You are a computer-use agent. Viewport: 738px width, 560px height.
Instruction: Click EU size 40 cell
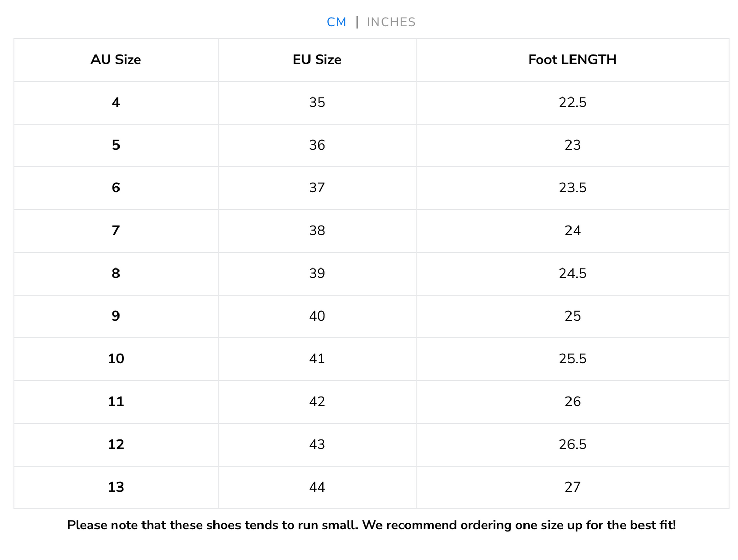(x=317, y=316)
